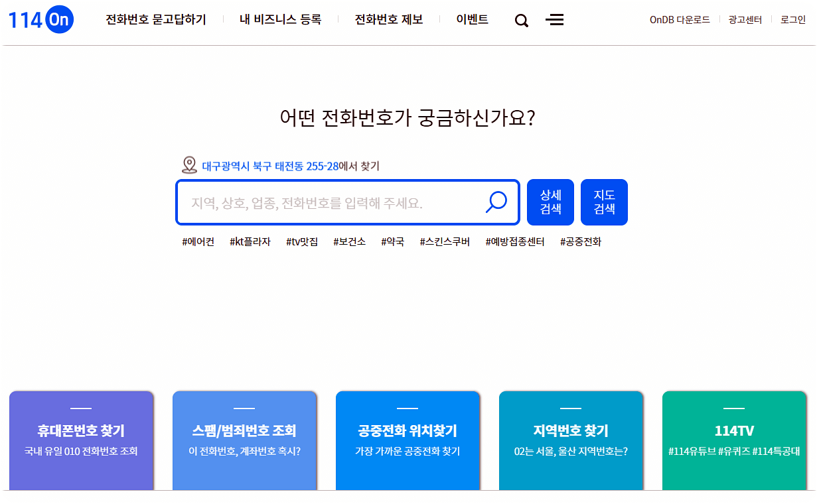Visit the 광고센터 link
819x504 pixels.
(745, 20)
